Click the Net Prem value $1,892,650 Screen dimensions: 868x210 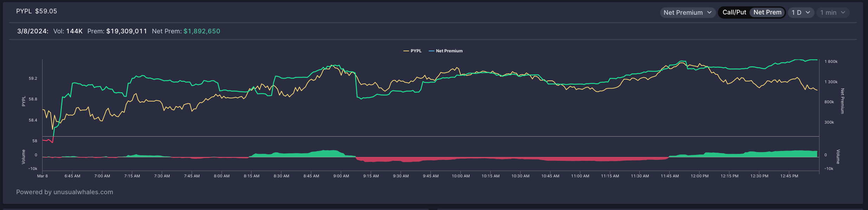pos(202,31)
